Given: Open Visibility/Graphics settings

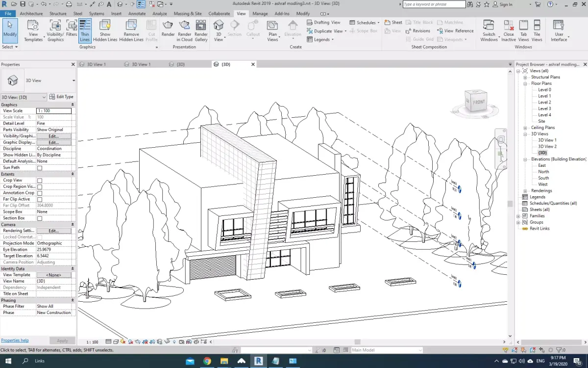Looking at the screenshot, I should [55, 31].
